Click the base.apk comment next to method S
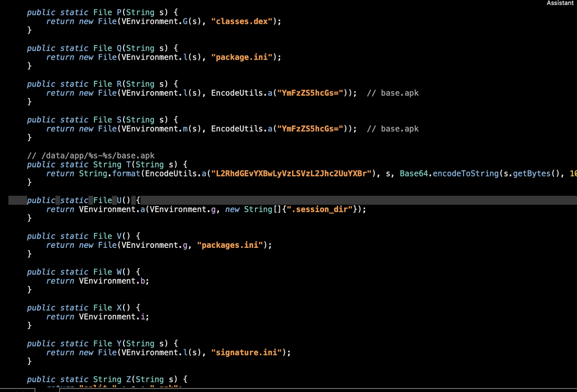577x392 pixels. point(393,129)
